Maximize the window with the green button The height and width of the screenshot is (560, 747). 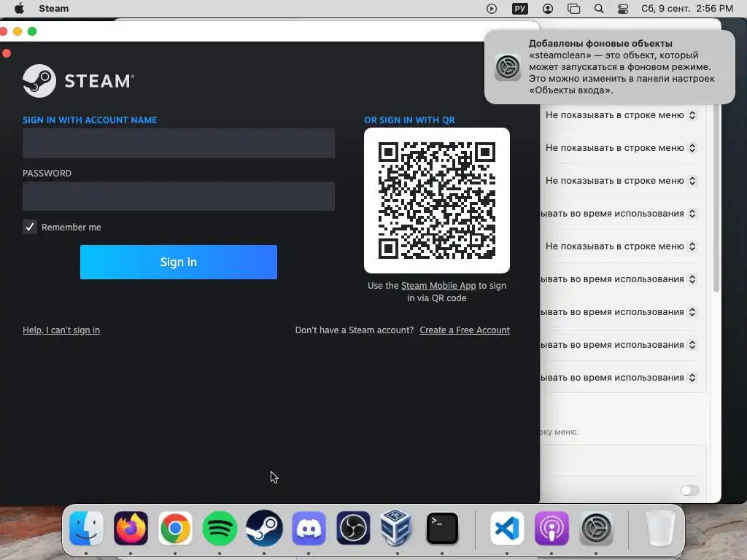pyautogui.click(x=32, y=31)
